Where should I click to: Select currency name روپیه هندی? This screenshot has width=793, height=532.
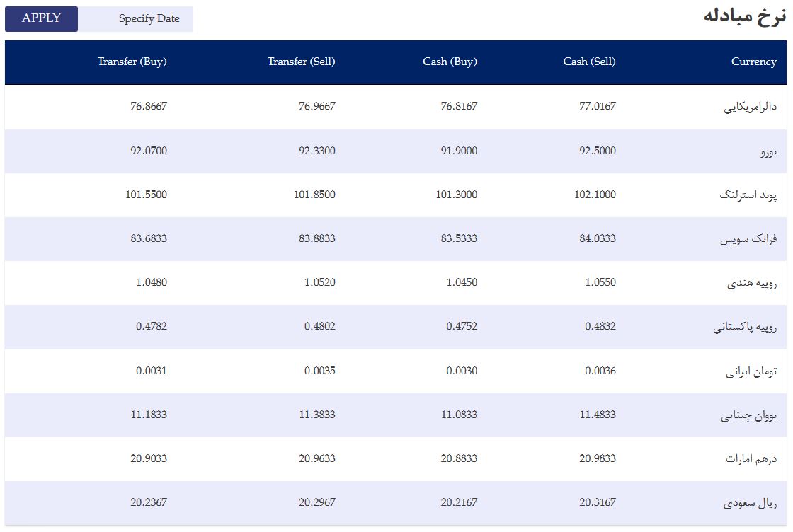[752, 283]
